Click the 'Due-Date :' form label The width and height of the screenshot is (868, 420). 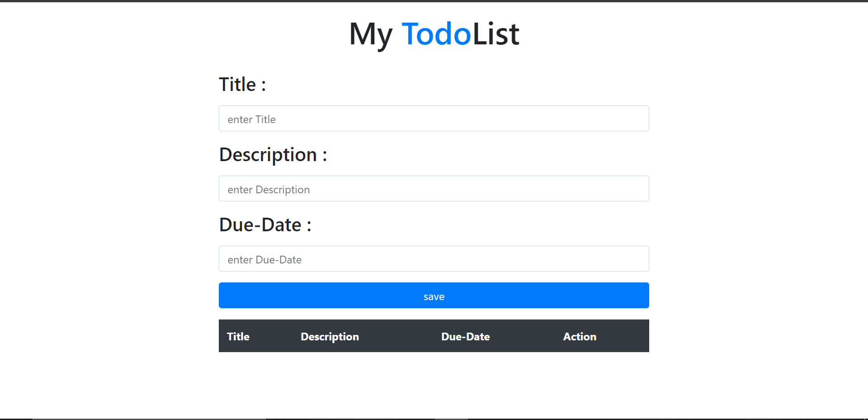[265, 225]
